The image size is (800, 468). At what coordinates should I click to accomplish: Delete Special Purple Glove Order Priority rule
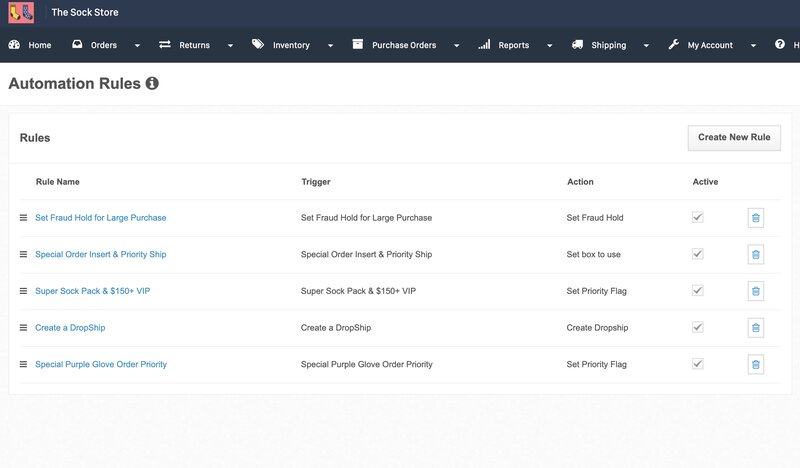[755, 365]
